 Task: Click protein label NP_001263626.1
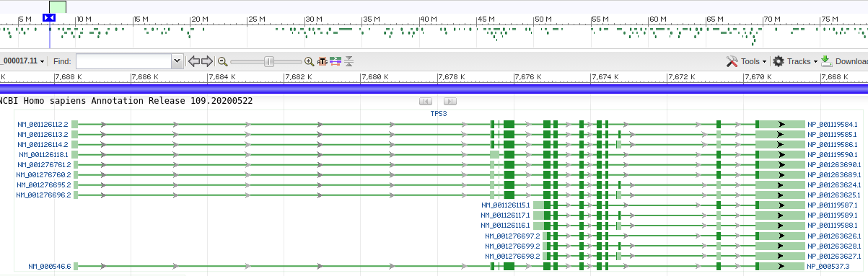click(x=834, y=236)
